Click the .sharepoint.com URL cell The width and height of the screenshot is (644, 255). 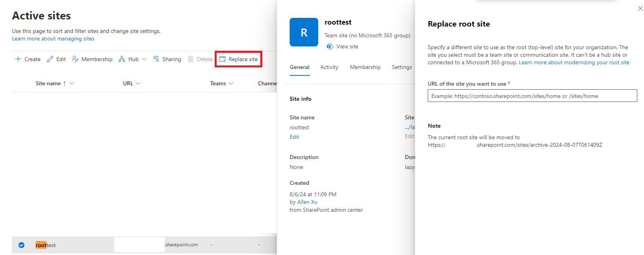[x=181, y=245]
